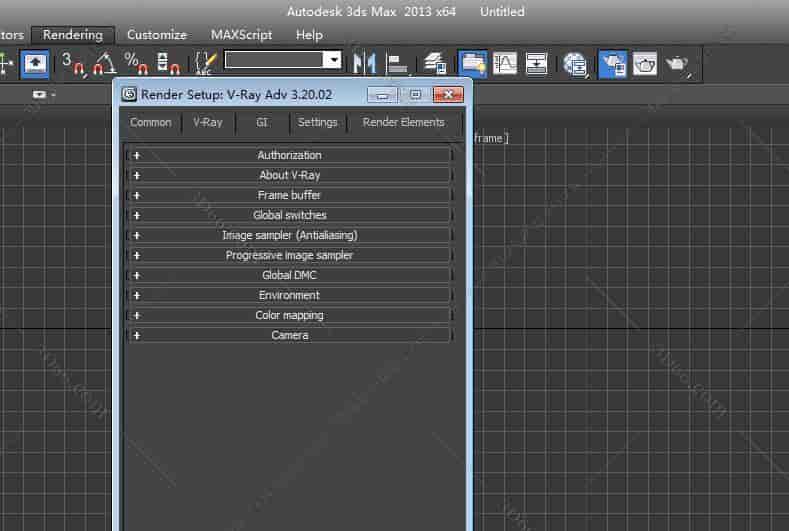Screen dimensions: 789x531
Task: Click the Spinner Snap toggle icon
Action: [x=168, y=63]
